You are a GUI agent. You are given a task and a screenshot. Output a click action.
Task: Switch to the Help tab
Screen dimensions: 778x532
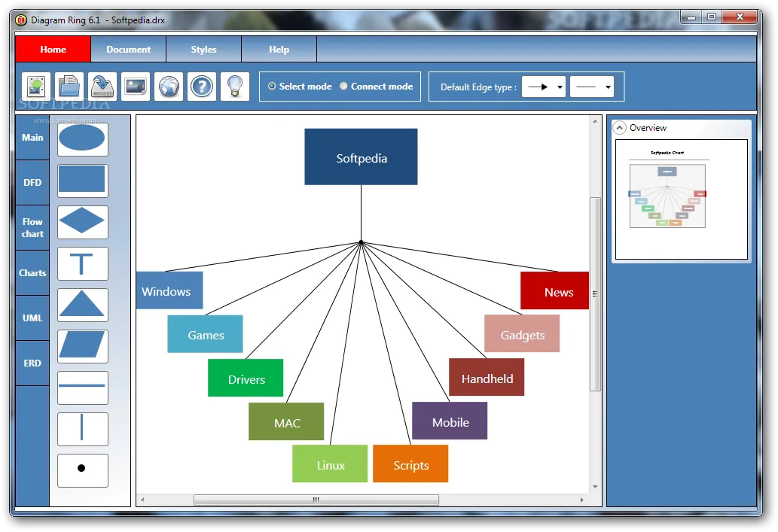pos(279,50)
